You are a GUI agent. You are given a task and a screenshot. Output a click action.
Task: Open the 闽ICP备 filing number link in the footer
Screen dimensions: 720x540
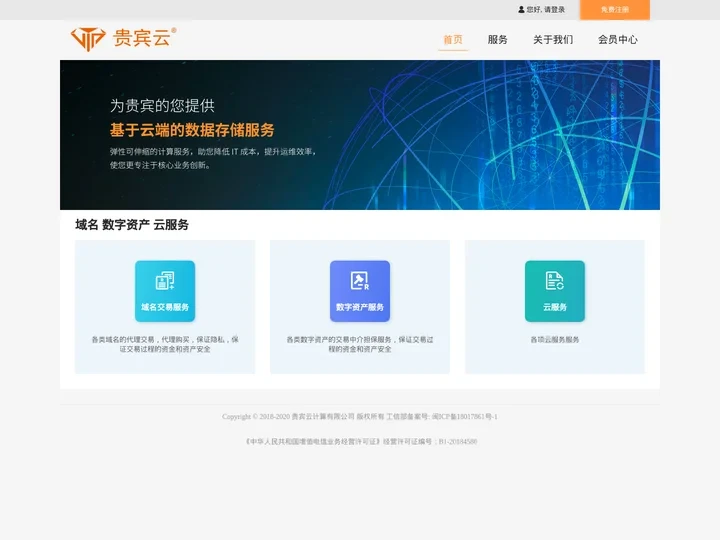click(x=464, y=416)
